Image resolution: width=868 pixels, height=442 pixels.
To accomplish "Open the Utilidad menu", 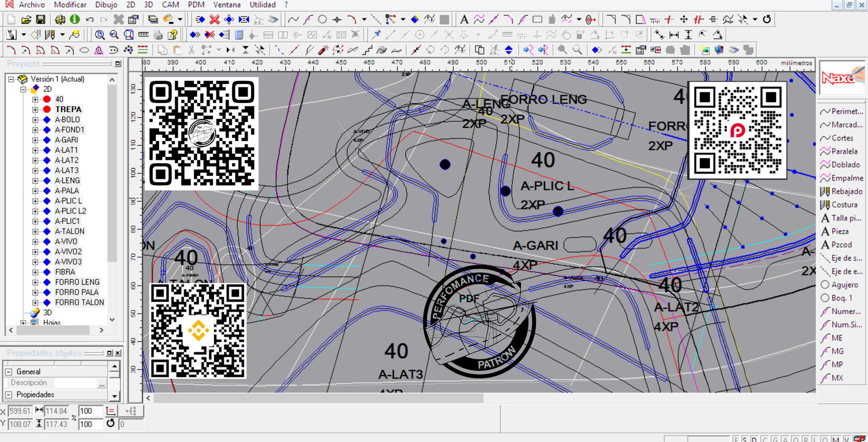I will click(x=263, y=5).
